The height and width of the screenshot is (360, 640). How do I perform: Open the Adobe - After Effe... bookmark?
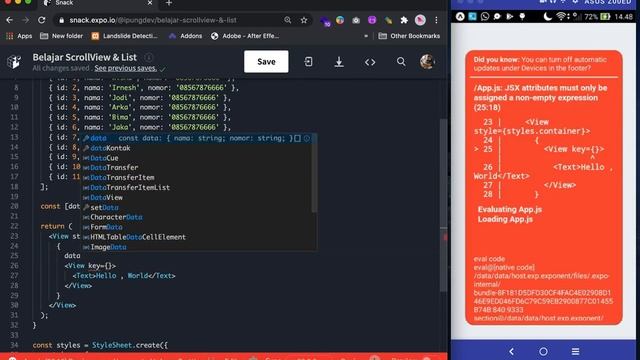[245, 36]
